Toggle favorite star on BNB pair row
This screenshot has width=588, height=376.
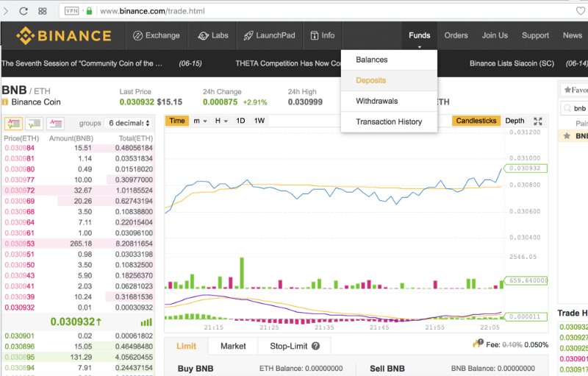click(567, 136)
